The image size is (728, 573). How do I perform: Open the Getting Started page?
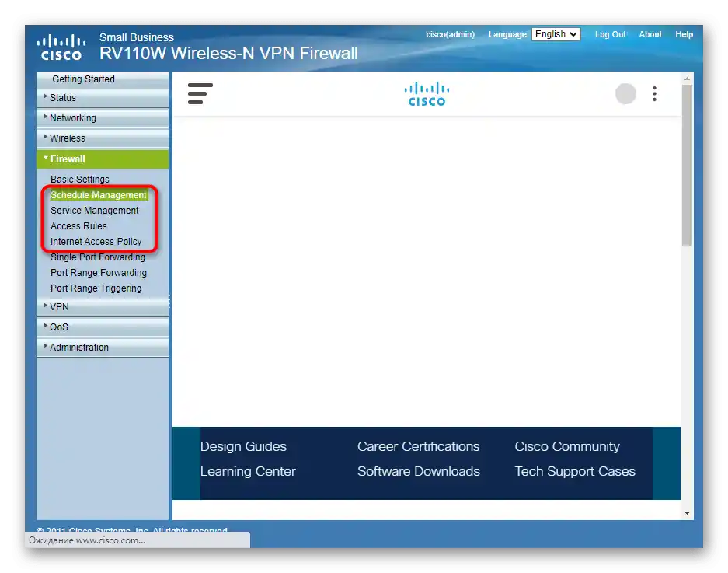click(x=103, y=79)
